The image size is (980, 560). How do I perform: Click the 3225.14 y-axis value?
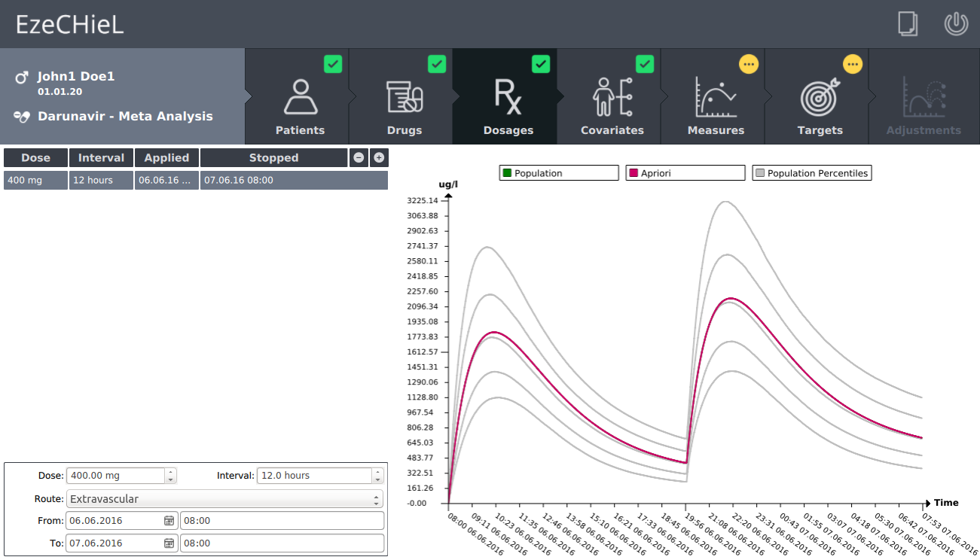point(422,200)
